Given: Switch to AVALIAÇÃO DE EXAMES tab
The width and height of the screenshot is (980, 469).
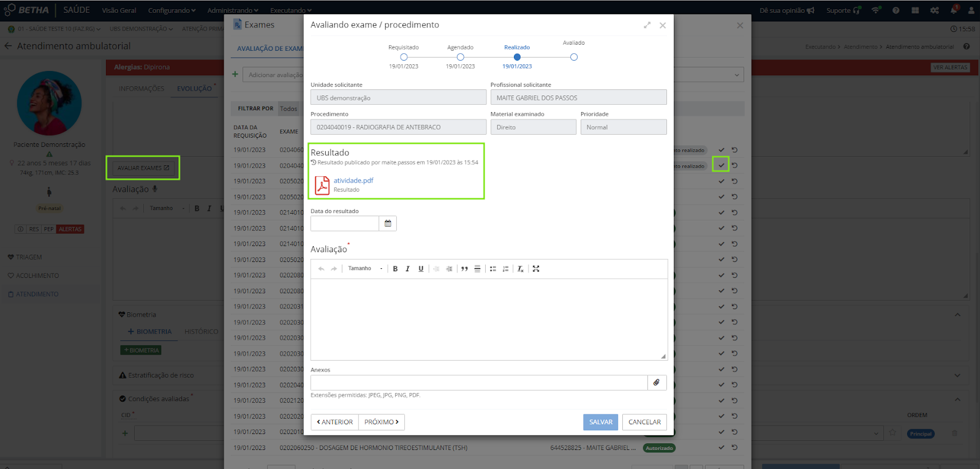Looking at the screenshot, I should [x=270, y=48].
